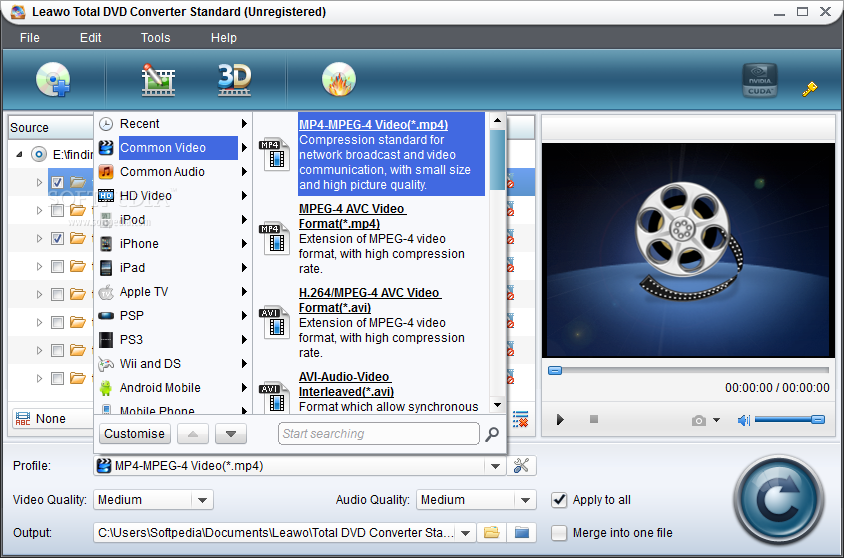Open the File menu
Image resolution: width=844 pixels, height=558 pixels.
click(x=30, y=38)
